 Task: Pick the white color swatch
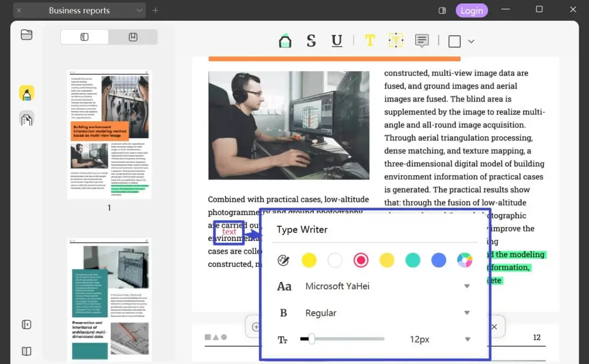tap(335, 260)
